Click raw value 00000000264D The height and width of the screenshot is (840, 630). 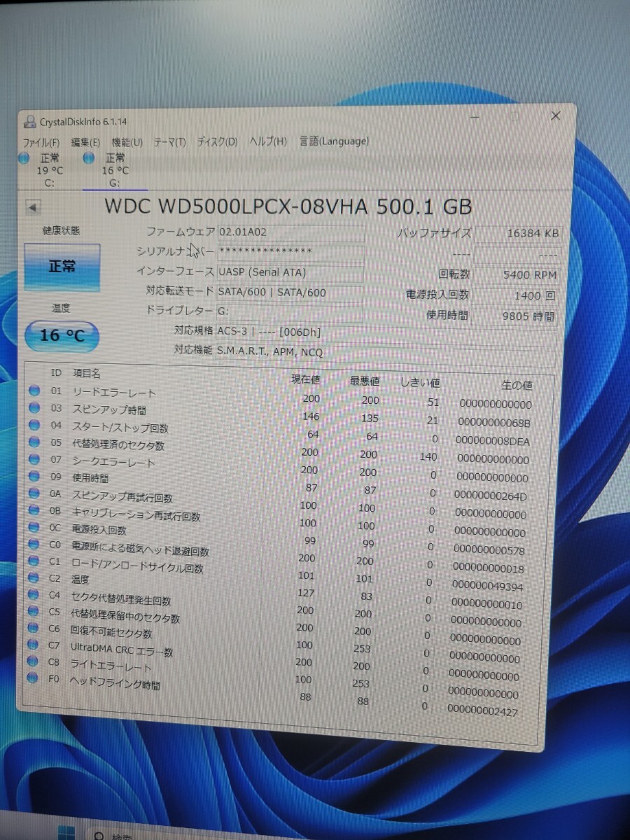click(x=490, y=496)
